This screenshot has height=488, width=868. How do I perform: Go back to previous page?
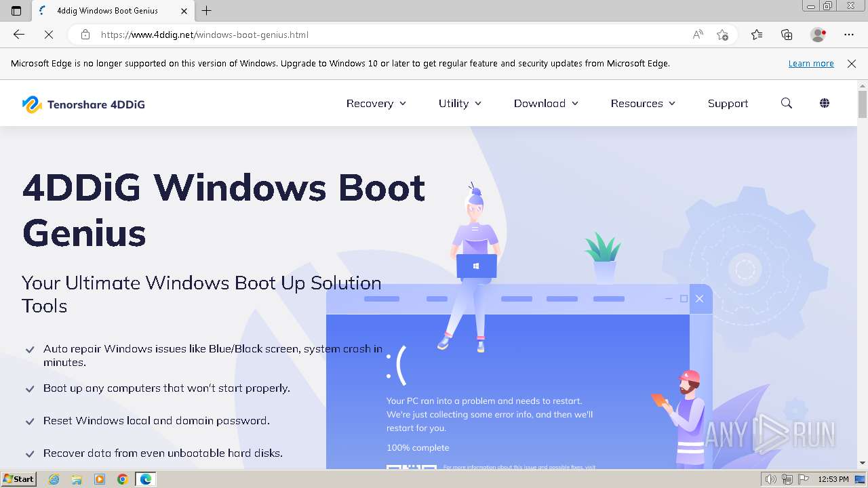point(19,35)
